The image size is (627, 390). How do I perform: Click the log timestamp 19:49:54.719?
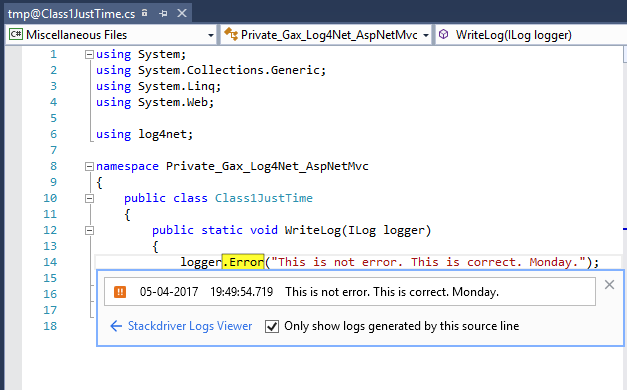242,292
